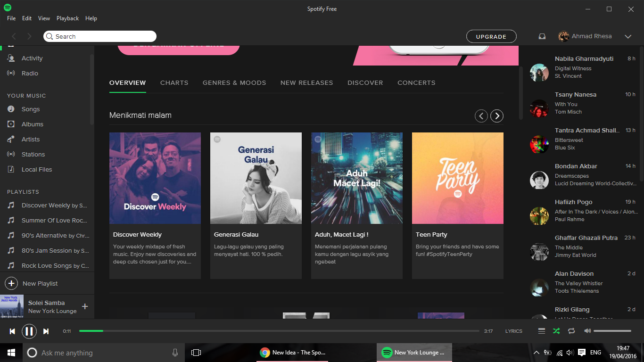Open the Generasi Galau cover art
The width and height of the screenshot is (644, 362).
[256, 178]
